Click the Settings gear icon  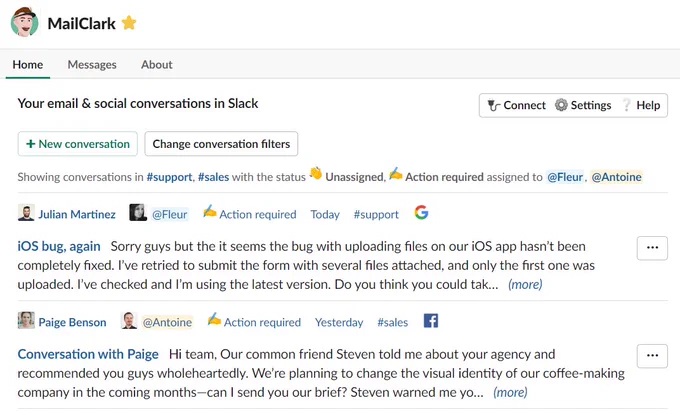point(561,105)
